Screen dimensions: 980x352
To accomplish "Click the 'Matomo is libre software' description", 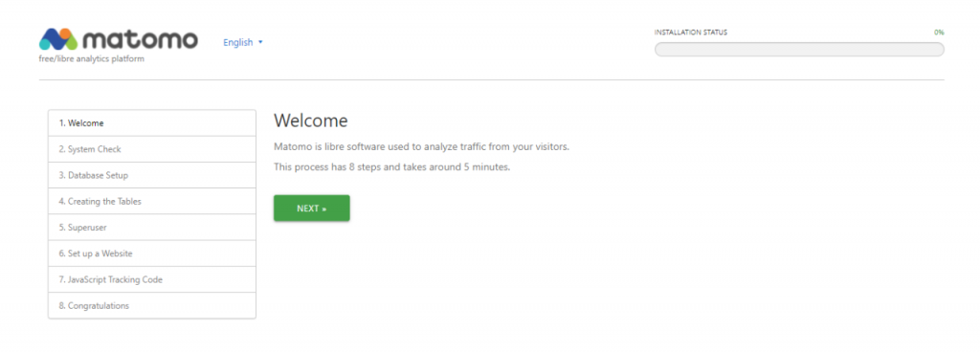I will (421, 147).
